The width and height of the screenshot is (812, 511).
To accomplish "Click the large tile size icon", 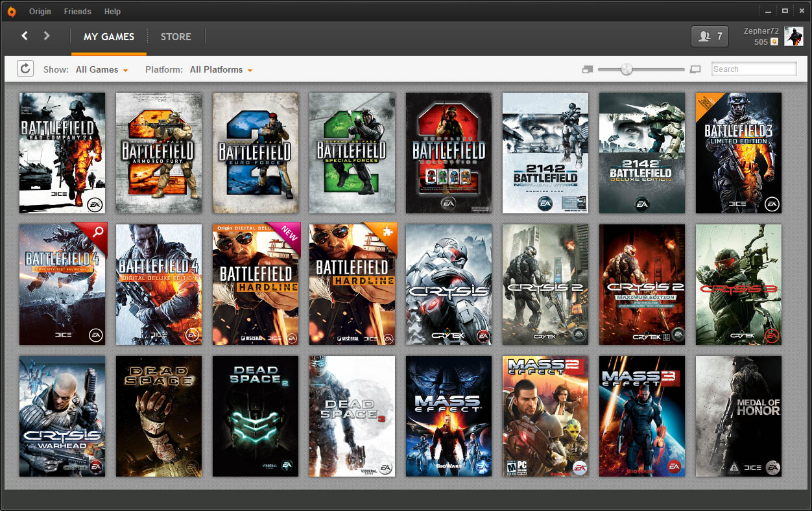I will click(x=695, y=69).
